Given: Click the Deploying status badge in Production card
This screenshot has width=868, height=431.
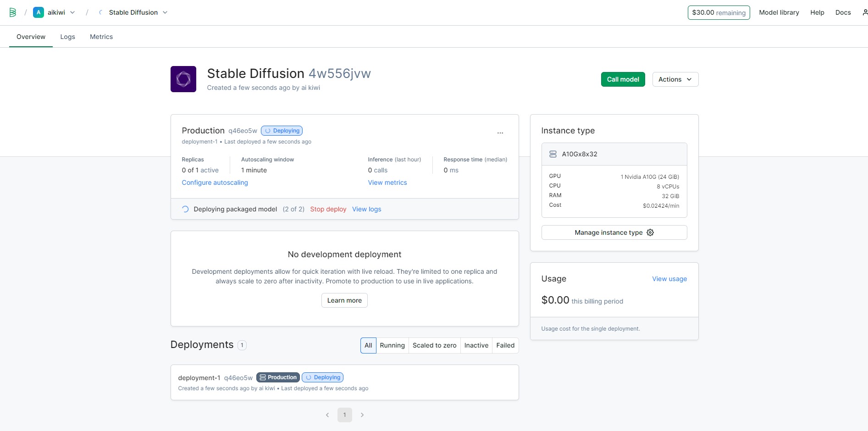Looking at the screenshot, I should [282, 131].
